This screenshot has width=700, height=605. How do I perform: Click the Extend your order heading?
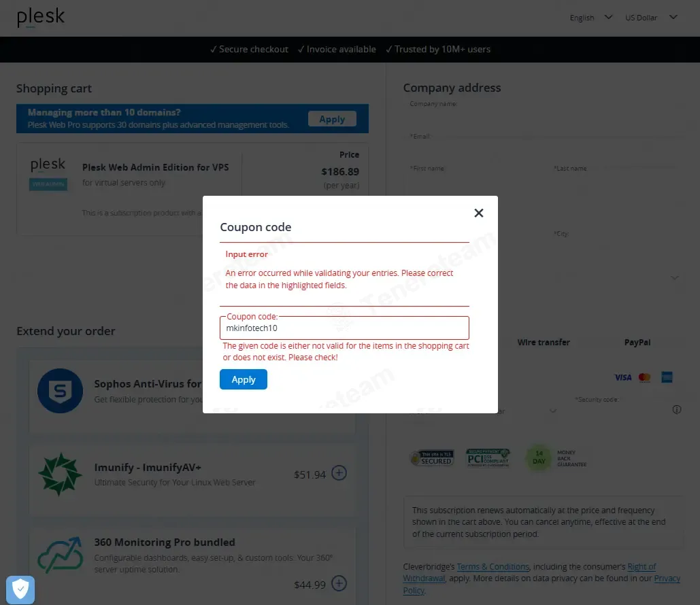pyautogui.click(x=65, y=331)
